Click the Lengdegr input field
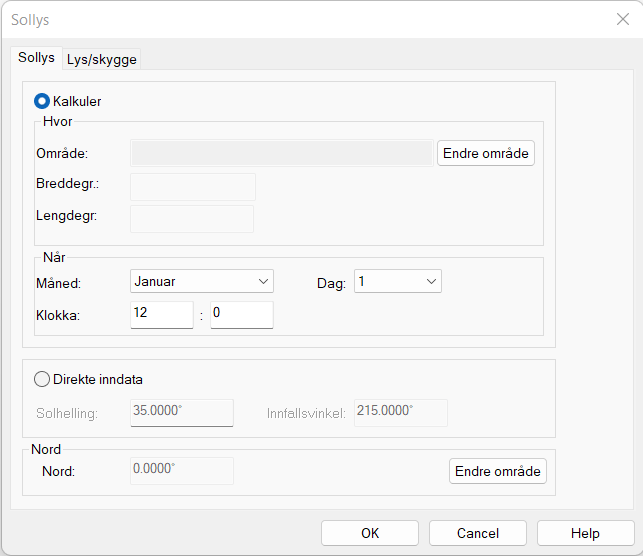643x556 pixels. [x=192, y=219]
